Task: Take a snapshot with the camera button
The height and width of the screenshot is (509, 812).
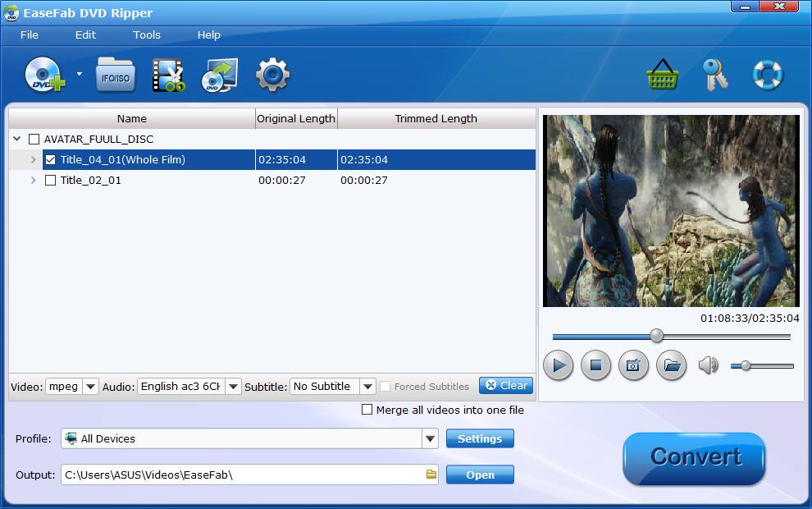Action: pos(633,365)
